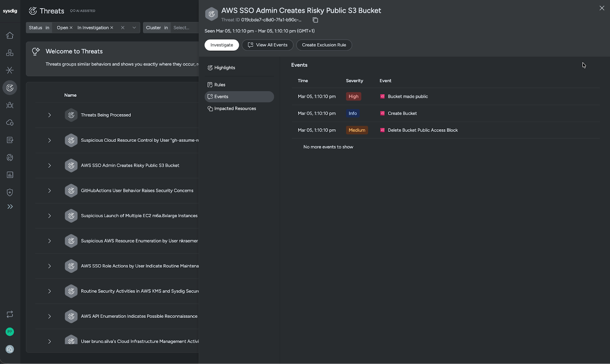Copy the Threat ID with copy icon
This screenshot has width=610, height=364.
315,20
